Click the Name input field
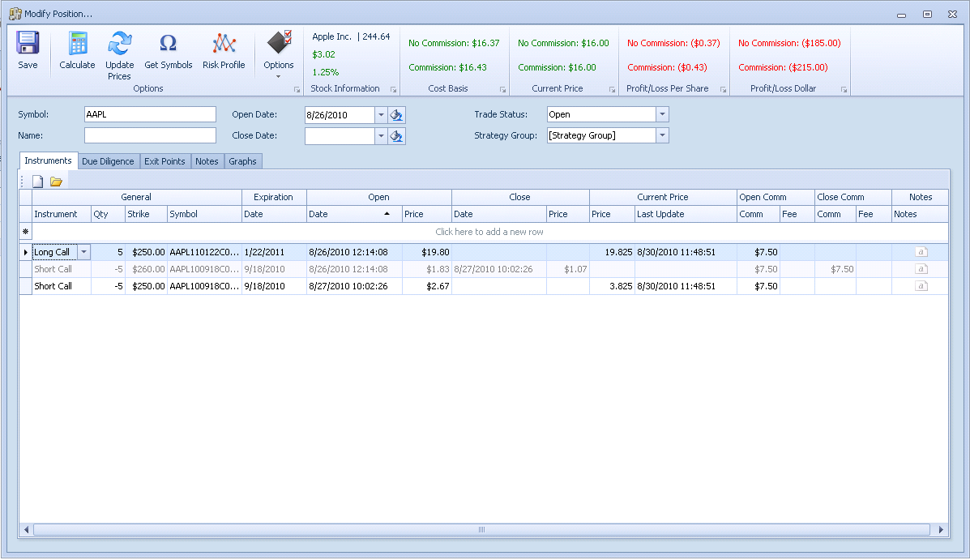This screenshot has height=560, width=970. pos(151,135)
